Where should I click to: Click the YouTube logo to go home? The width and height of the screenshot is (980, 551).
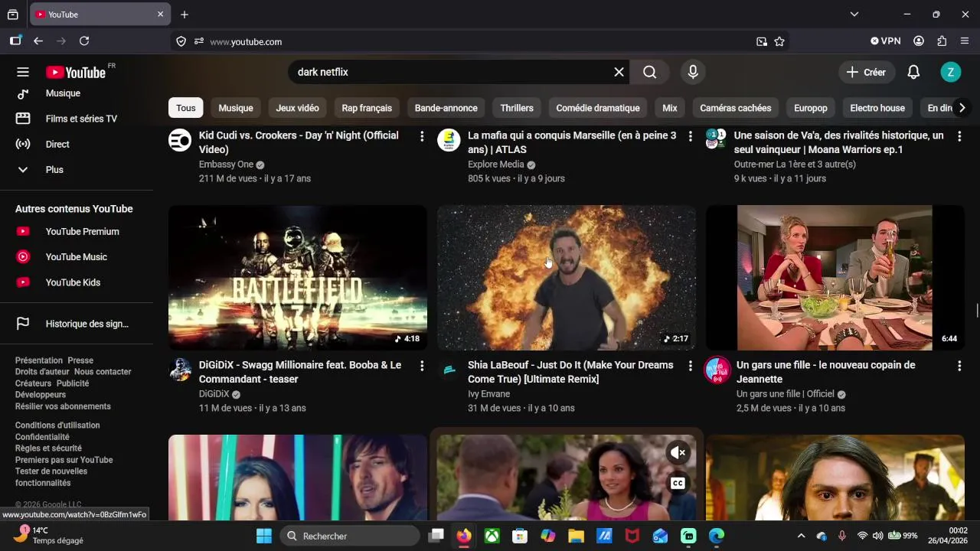click(x=76, y=72)
